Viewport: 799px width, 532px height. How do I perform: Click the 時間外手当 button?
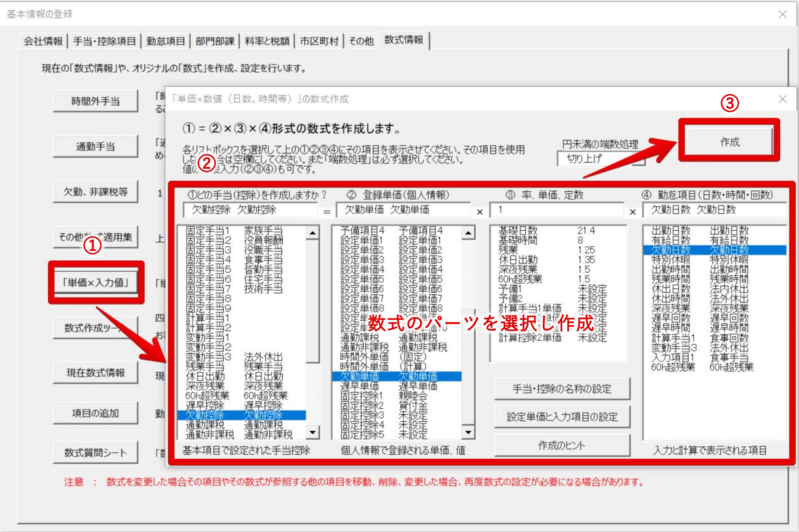coord(96,101)
